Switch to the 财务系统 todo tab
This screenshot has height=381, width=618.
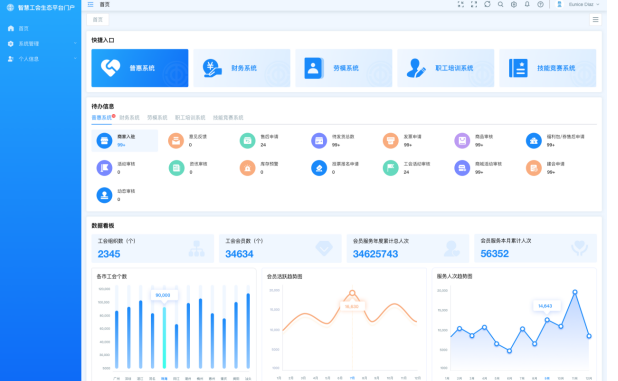(x=129, y=117)
